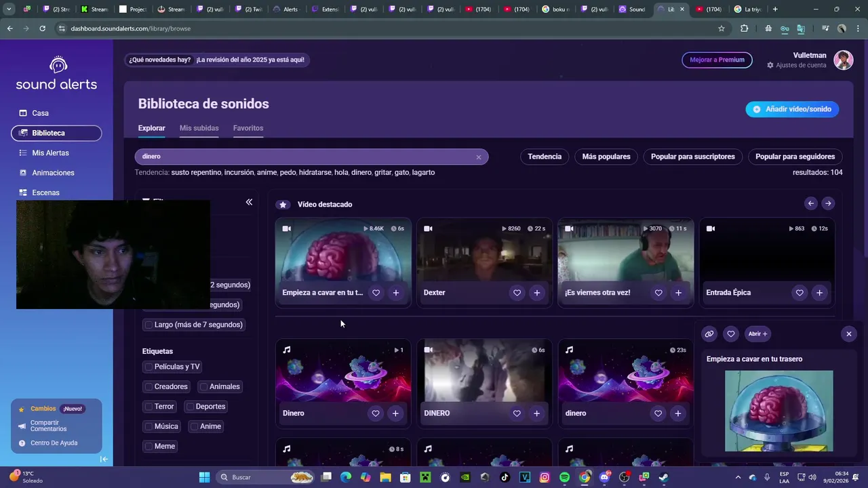Check the 'Creadores' tag
This screenshot has height=488, width=868.
tap(149, 386)
